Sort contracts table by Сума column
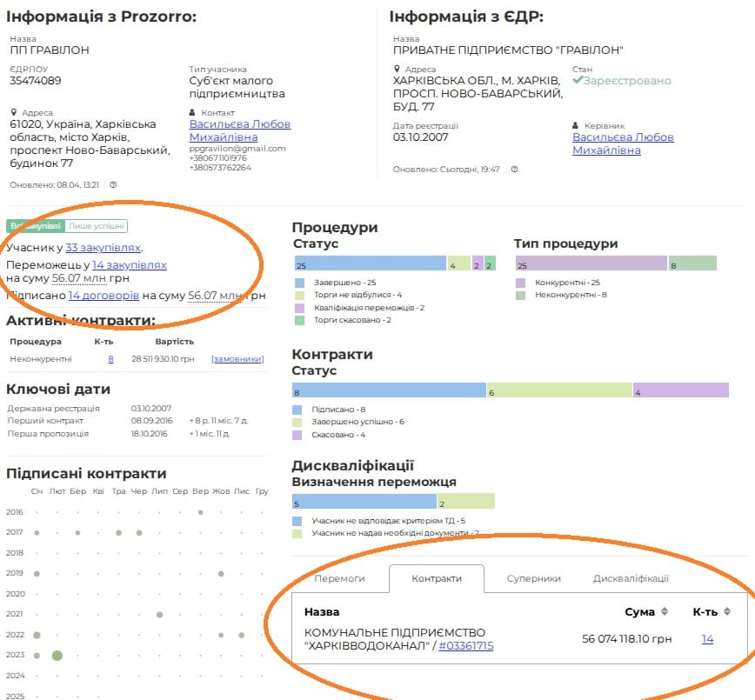This screenshot has height=700, width=755. coord(665,611)
